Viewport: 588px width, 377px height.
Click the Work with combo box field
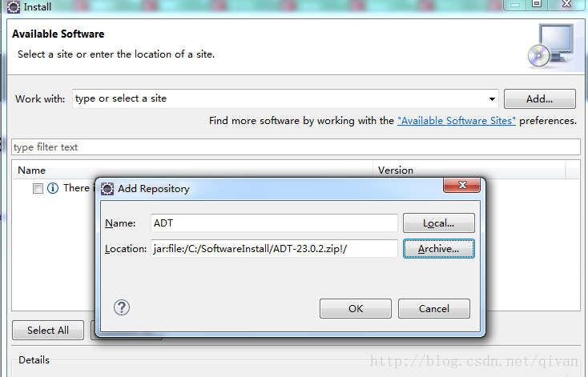(x=285, y=99)
